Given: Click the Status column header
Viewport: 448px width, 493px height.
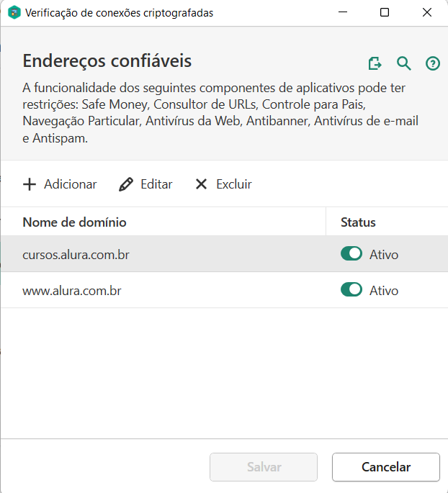Looking at the screenshot, I should point(359,222).
